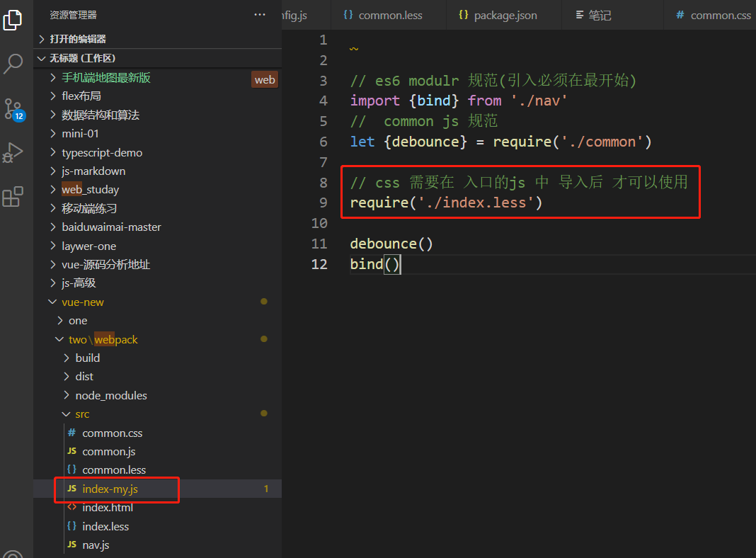756x558 pixels.
Task: Place cursor in line 4 import statement
Action: point(459,101)
